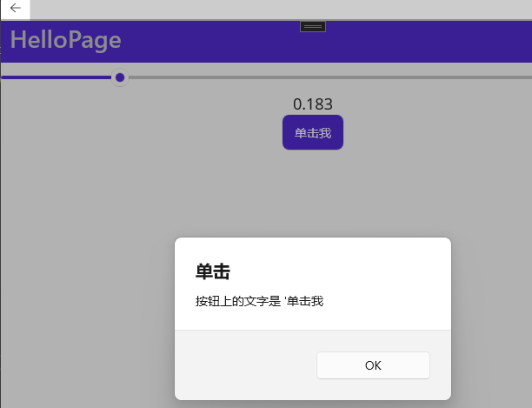This screenshot has width=532, height=408.
Task: Click the 单击 dialog heading
Action: click(x=213, y=271)
